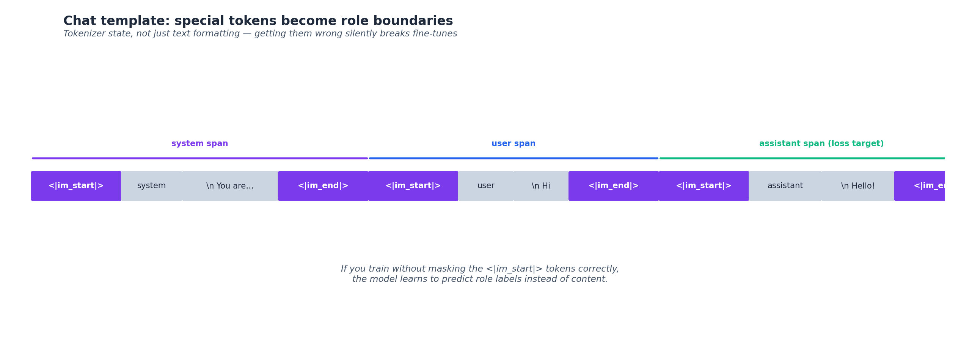Screen dimensions: 980x360
Task: Click the '\n Hello!' content token
Action: 858,186
